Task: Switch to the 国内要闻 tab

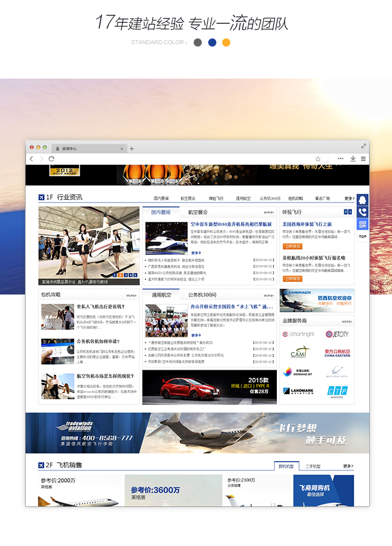Action: pos(161,212)
